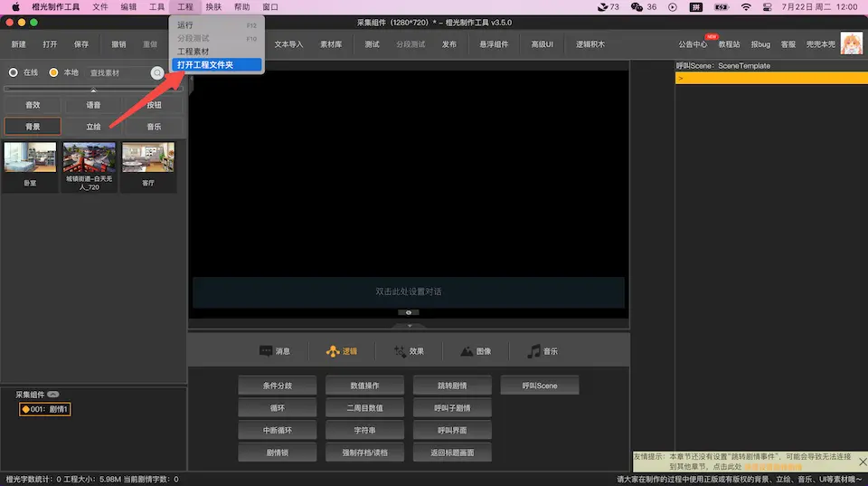Open the 帮助 menu
Viewport: 868px width, 486px height.
242,6
